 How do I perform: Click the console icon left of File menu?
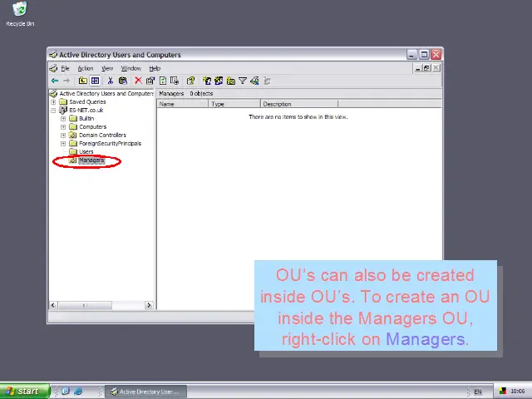pyautogui.click(x=53, y=68)
